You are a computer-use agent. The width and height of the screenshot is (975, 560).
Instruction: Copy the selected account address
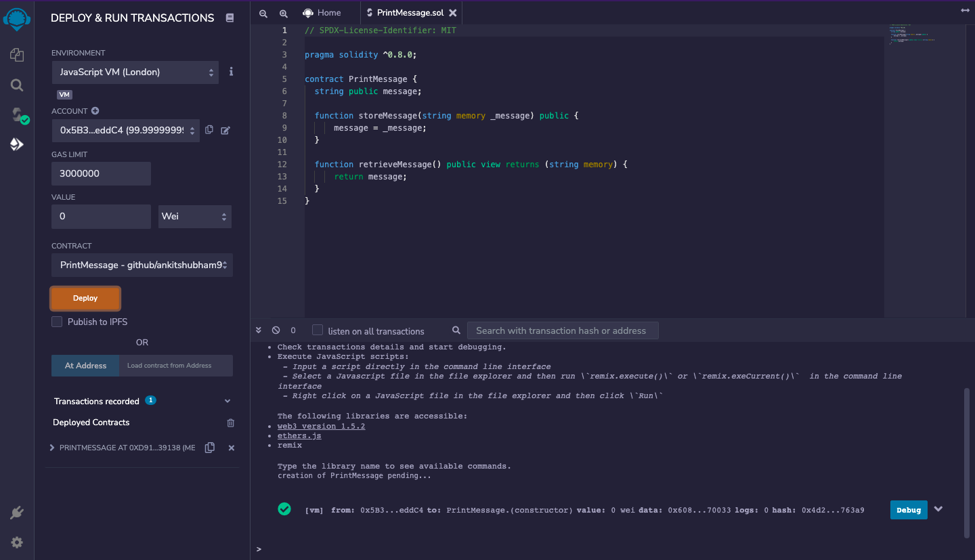(x=209, y=130)
